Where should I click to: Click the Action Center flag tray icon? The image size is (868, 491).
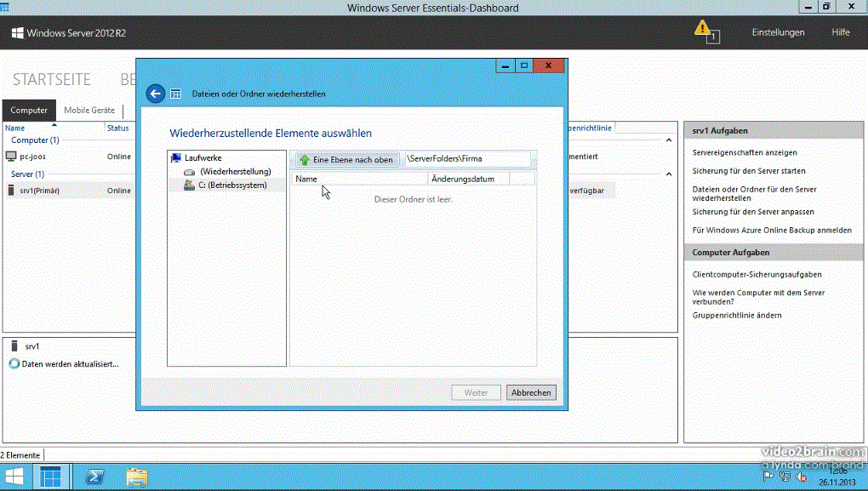(768, 476)
